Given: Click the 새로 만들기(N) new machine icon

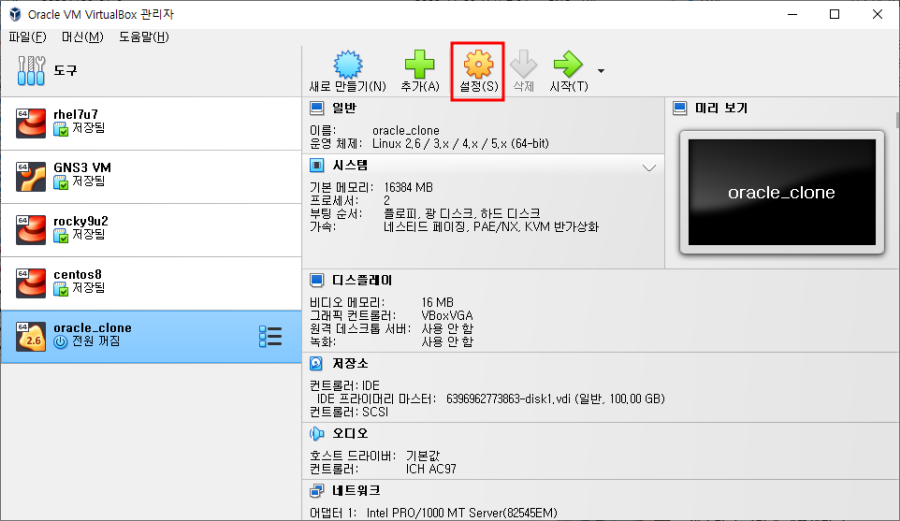Looking at the screenshot, I should pyautogui.click(x=348, y=64).
